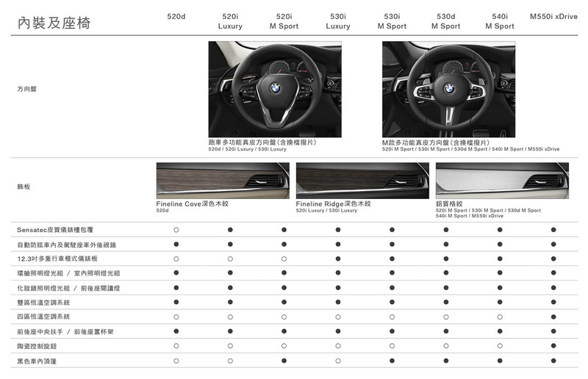Viewport: 588px width, 379px height.
Task: Click the hollow circle for 黑色車內頂篷 under 530i Luxury
Action: 338,361
